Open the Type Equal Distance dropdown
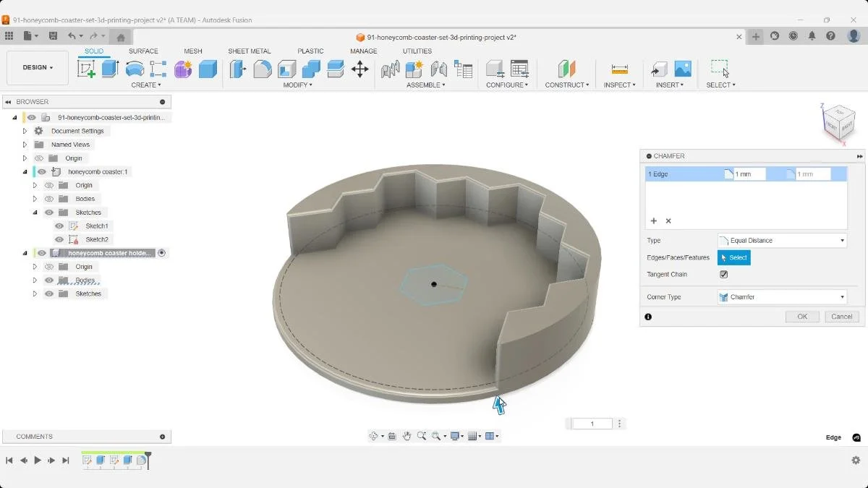 pos(782,241)
